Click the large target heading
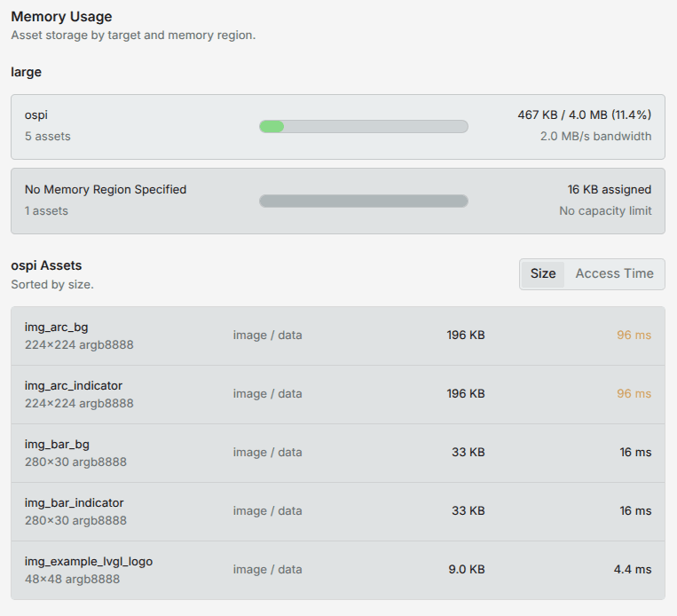Screen dimensions: 677x616 click(x=26, y=72)
